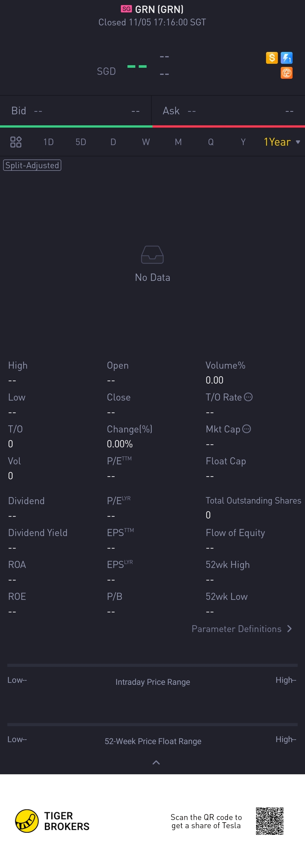Open T/O Rate info bubble icon
305x868 pixels.
248,397
